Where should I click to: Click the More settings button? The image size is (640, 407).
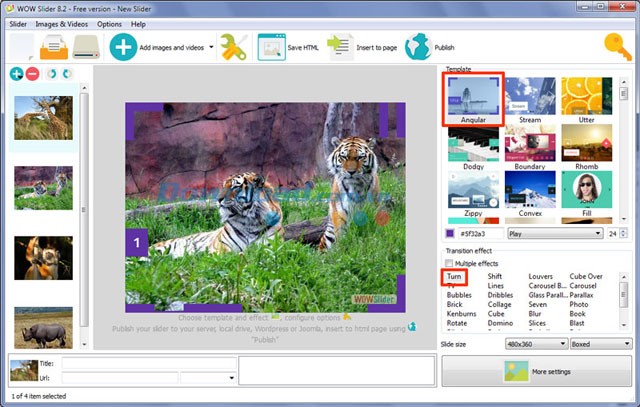tap(535, 371)
